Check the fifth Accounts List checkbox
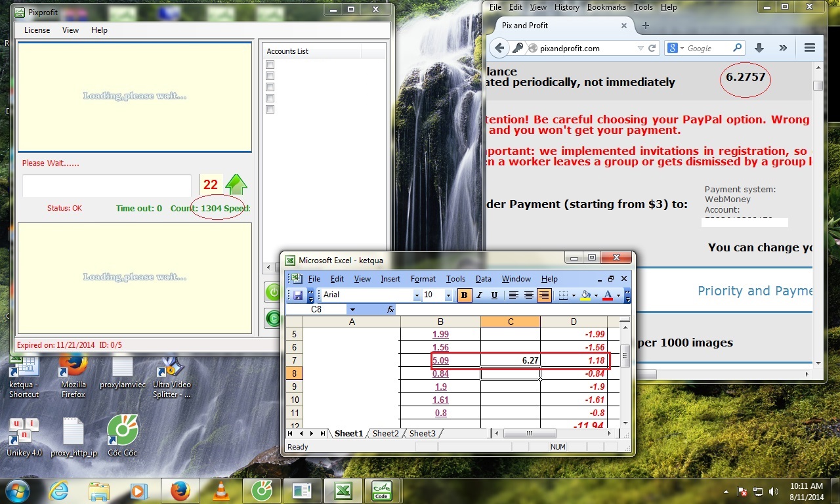 pos(270,109)
